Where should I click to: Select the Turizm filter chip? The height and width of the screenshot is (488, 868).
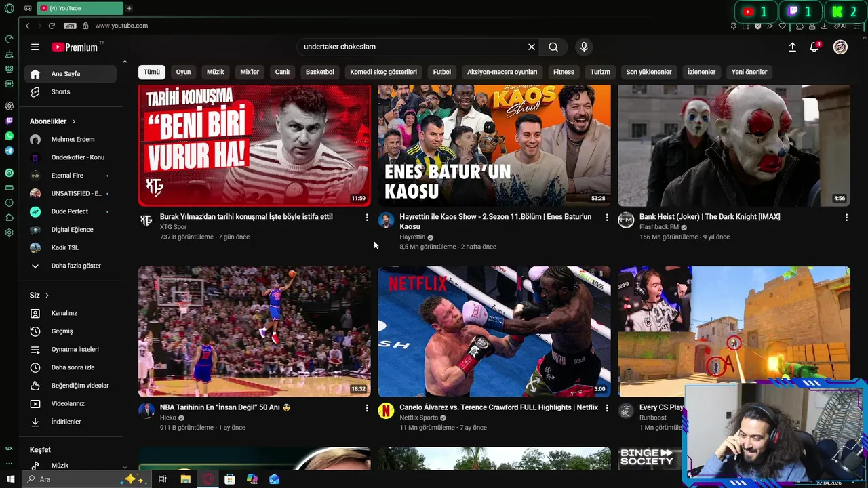600,72
